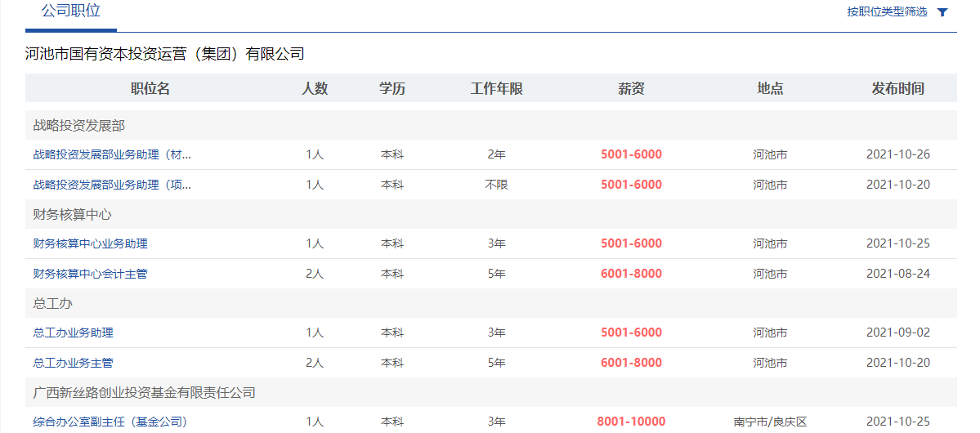Screen dimensions: 980x433
Task: Open 总工办业务主管 job link
Action: coord(73,363)
